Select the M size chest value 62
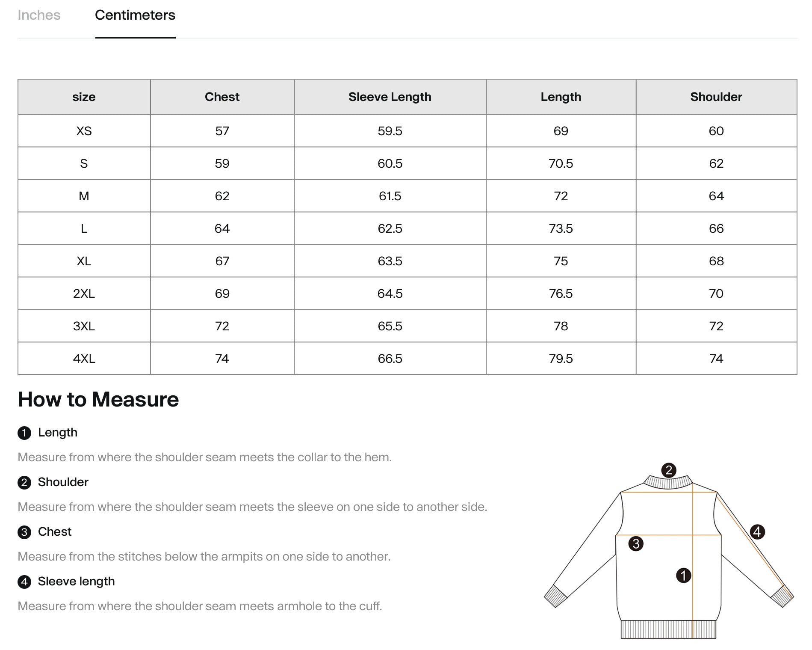This screenshot has width=812, height=650. 222,196
